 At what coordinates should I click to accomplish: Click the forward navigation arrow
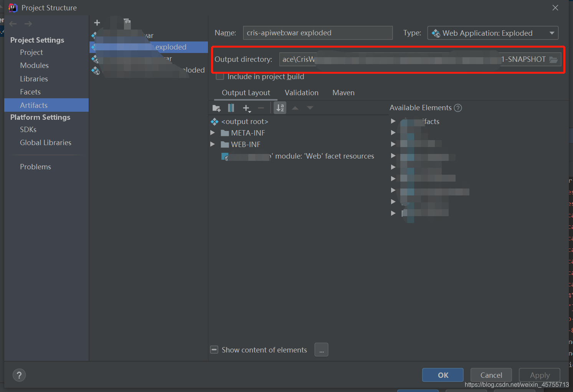click(x=28, y=24)
